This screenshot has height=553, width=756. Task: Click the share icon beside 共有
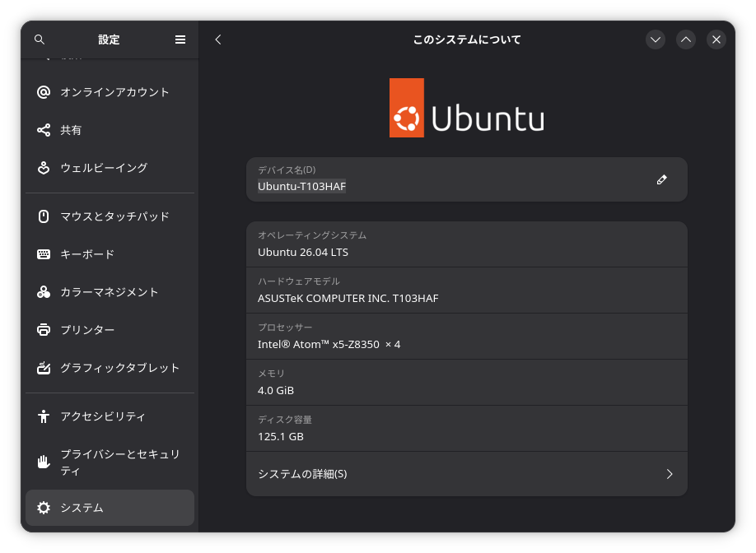point(44,130)
